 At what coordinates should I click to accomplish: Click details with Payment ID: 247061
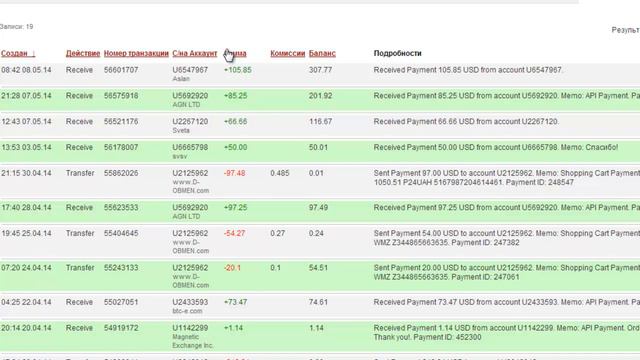coord(507,273)
